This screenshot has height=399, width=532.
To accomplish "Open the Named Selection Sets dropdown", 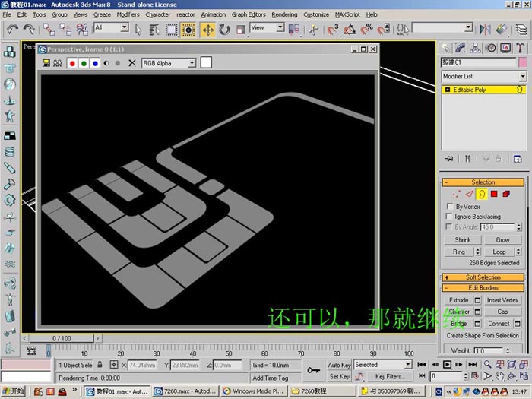I will point(468,27).
